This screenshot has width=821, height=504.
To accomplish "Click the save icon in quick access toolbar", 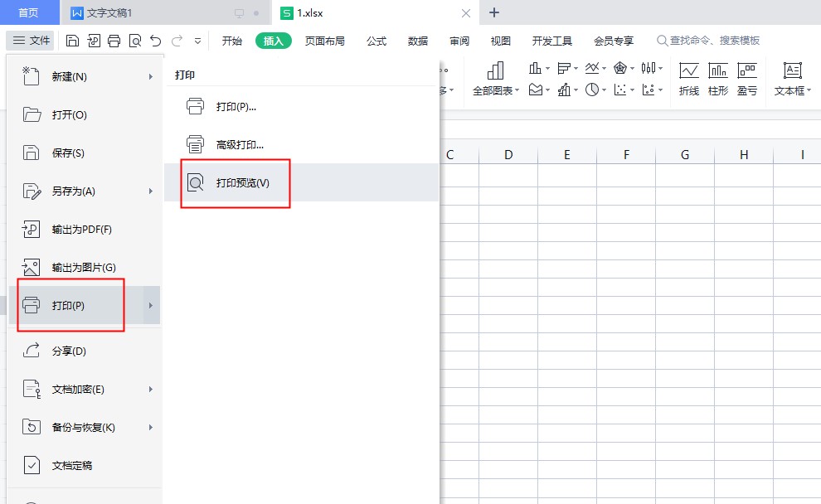I will (72, 41).
